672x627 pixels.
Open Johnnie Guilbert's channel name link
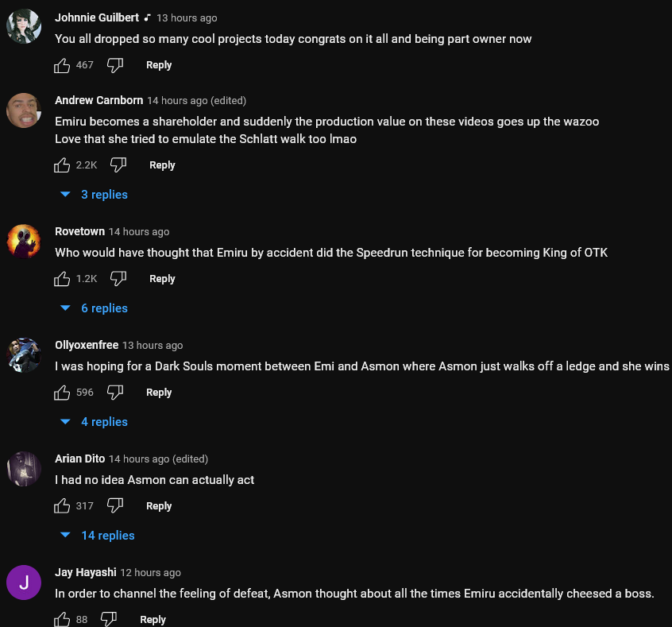coord(97,17)
